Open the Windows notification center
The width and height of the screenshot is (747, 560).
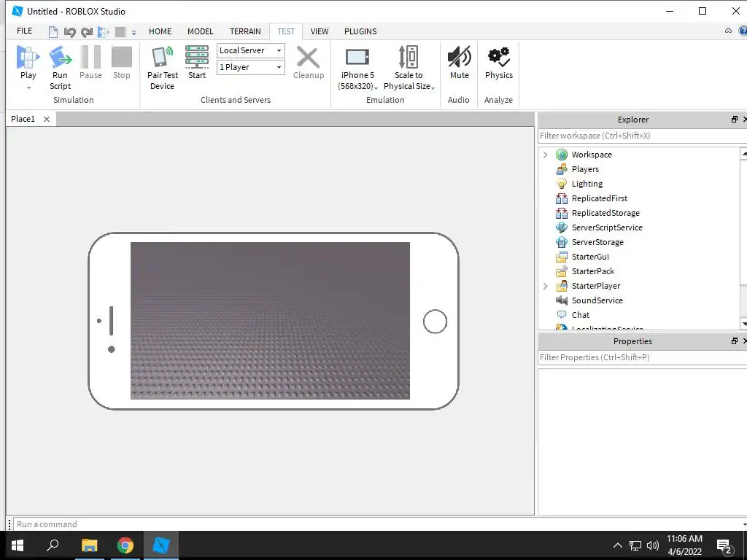(x=724, y=547)
